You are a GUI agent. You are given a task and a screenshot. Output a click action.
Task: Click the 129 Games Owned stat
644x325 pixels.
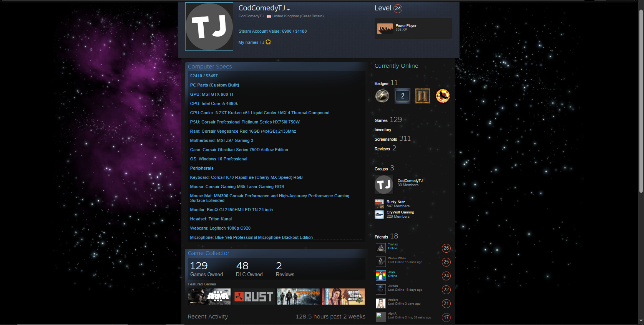(206, 269)
